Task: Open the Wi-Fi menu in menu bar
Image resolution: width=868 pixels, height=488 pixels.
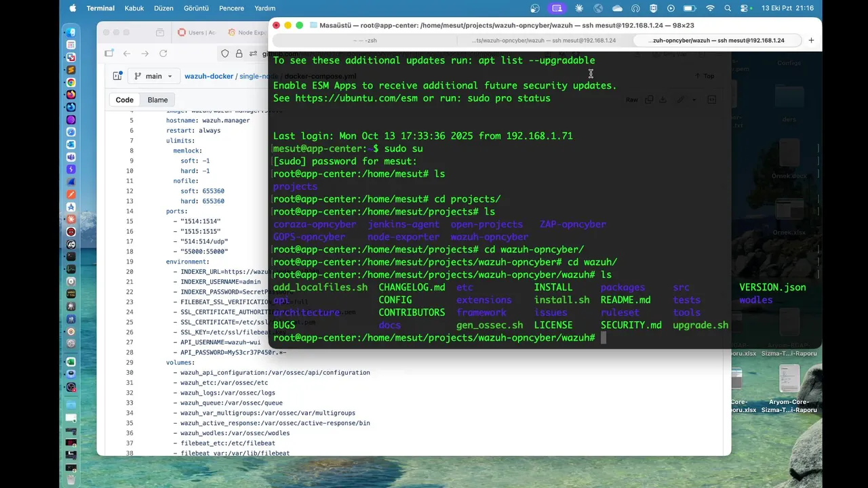Action: point(710,8)
